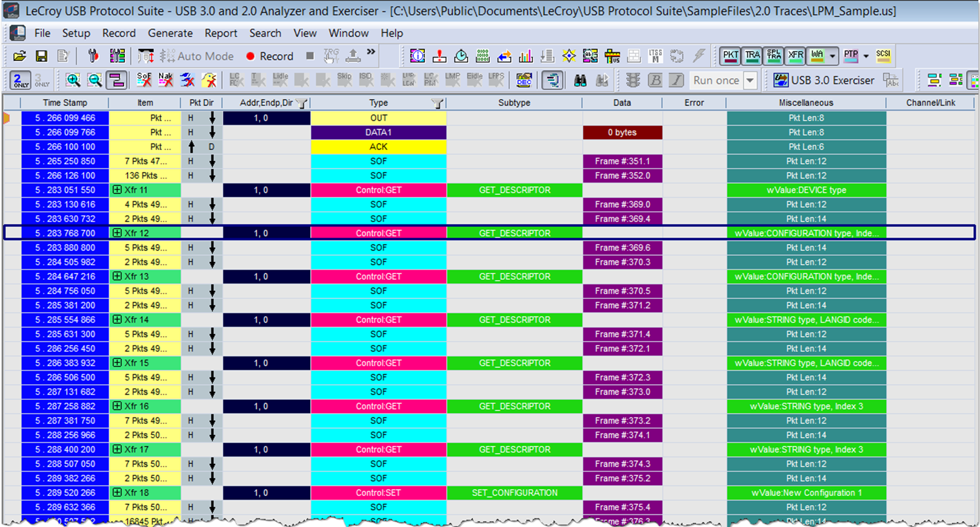Open the Generate menu
The image size is (980, 527).
coord(170,33)
